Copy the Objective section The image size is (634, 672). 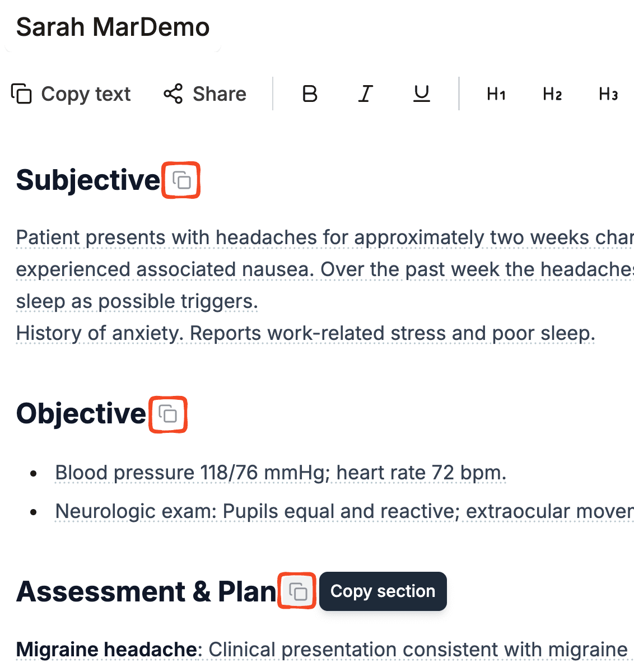(x=168, y=414)
